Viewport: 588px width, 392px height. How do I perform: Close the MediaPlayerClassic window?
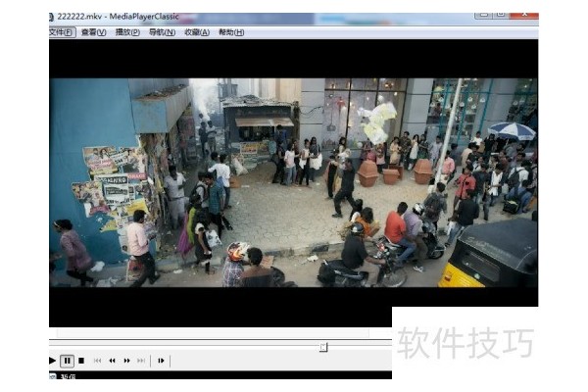tap(524, 16)
